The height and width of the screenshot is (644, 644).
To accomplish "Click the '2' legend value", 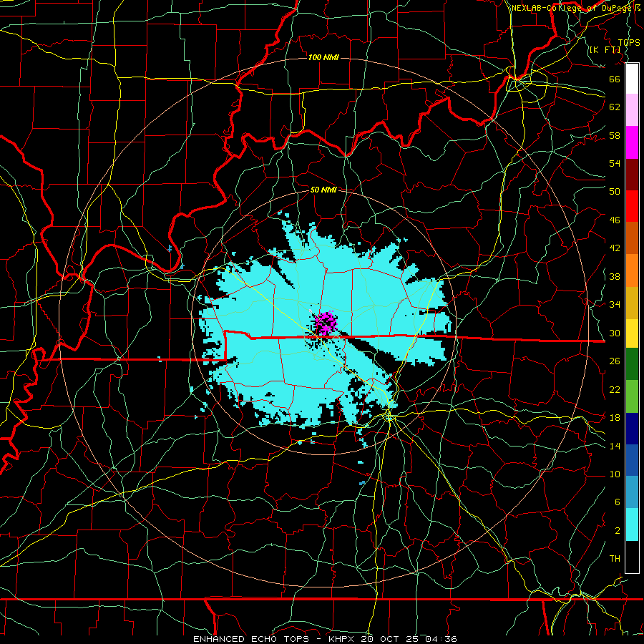I will point(618,531).
